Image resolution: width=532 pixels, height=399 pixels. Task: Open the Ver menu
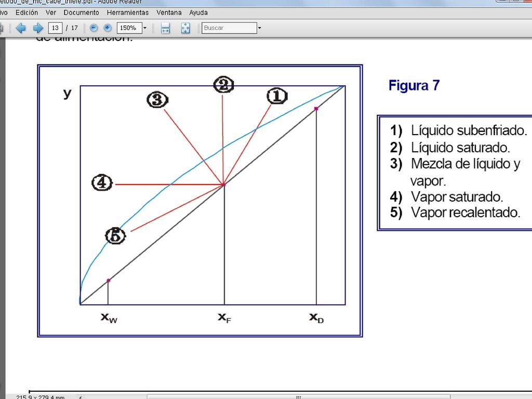[x=51, y=12]
